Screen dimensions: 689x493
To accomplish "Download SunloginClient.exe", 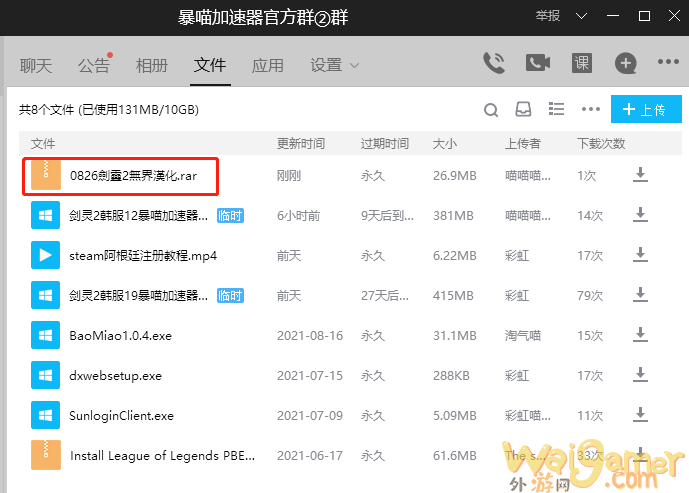I will point(640,414).
